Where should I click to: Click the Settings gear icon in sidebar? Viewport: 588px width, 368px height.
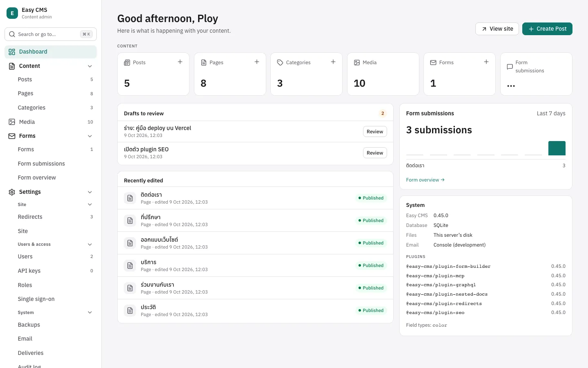pyautogui.click(x=12, y=192)
